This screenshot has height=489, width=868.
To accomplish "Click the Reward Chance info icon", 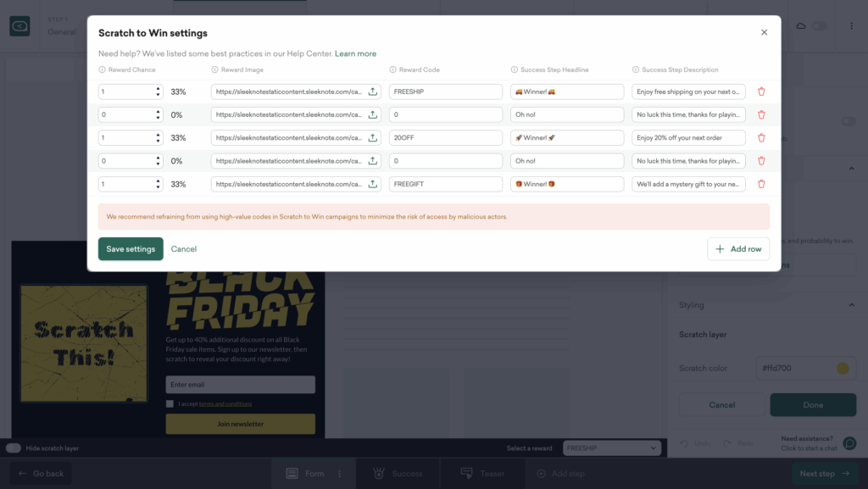I will (x=103, y=69).
